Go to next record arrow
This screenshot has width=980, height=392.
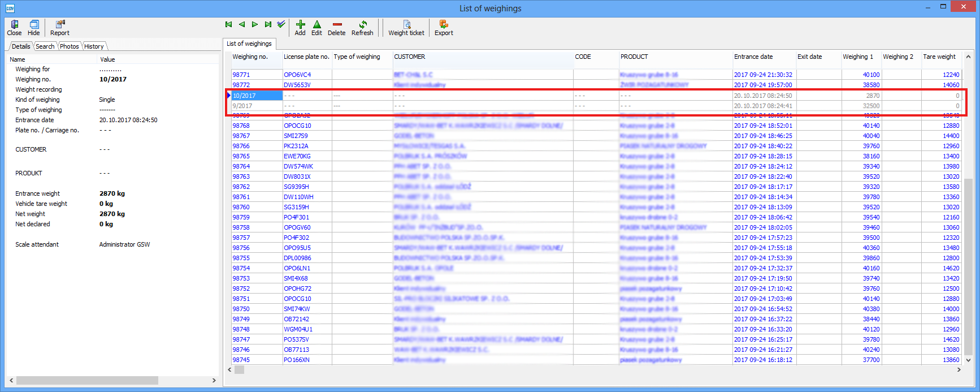pyautogui.click(x=255, y=24)
